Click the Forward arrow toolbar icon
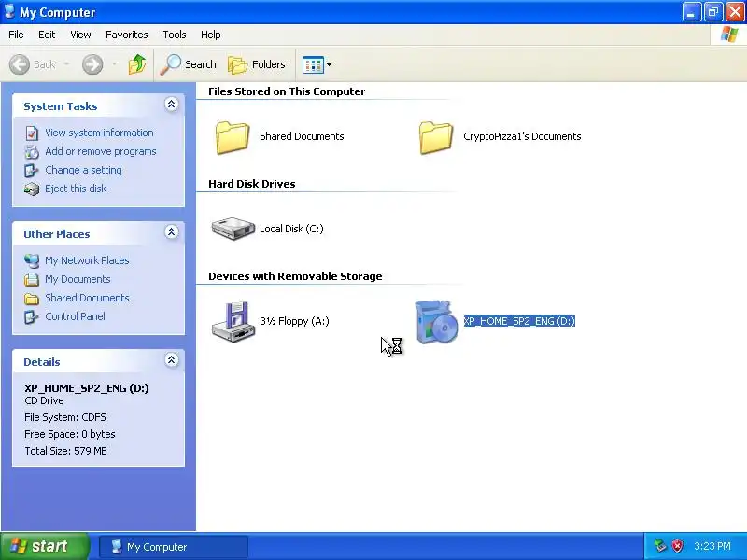Screen dimensions: 747x560 (x=92, y=64)
